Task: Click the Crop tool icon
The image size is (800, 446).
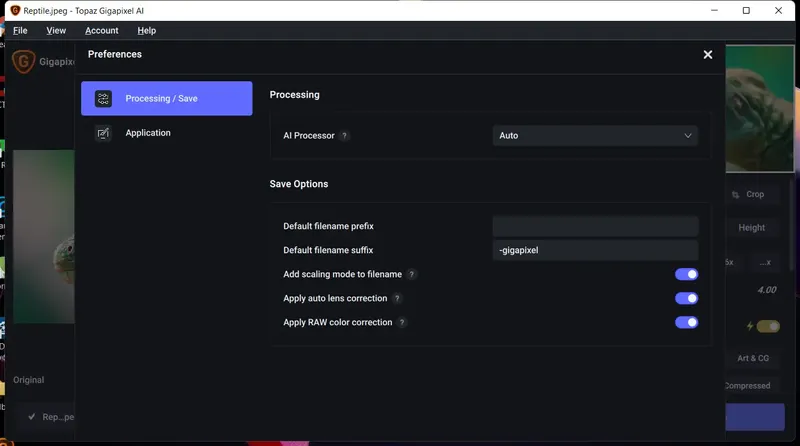Action: pos(736,195)
